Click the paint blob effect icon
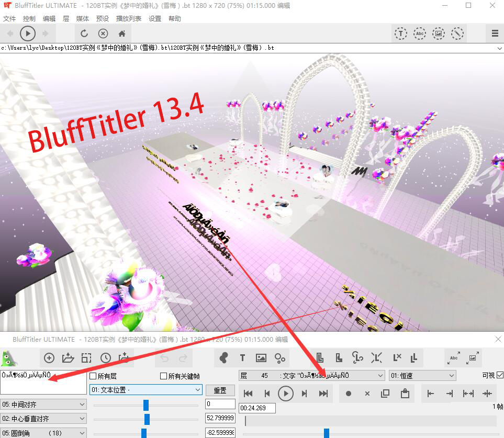This screenshot has width=504, height=438. [x=223, y=357]
